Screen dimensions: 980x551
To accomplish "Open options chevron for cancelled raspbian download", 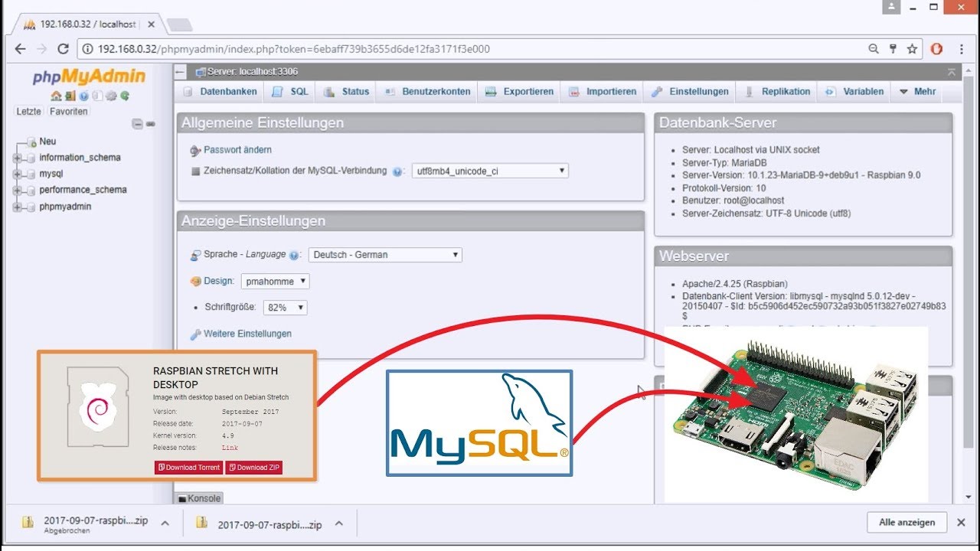I will pyautogui.click(x=164, y=523).
